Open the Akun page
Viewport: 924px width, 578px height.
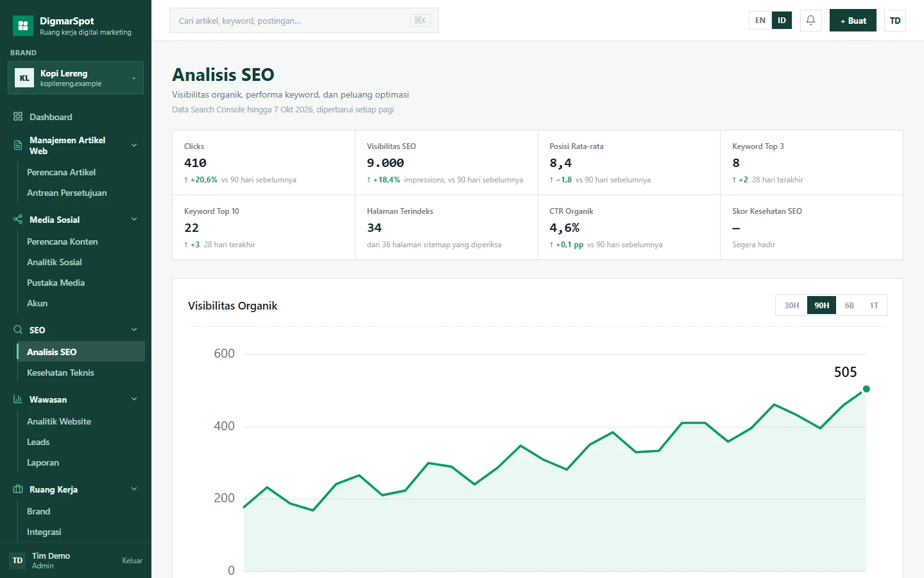[81, 303]
